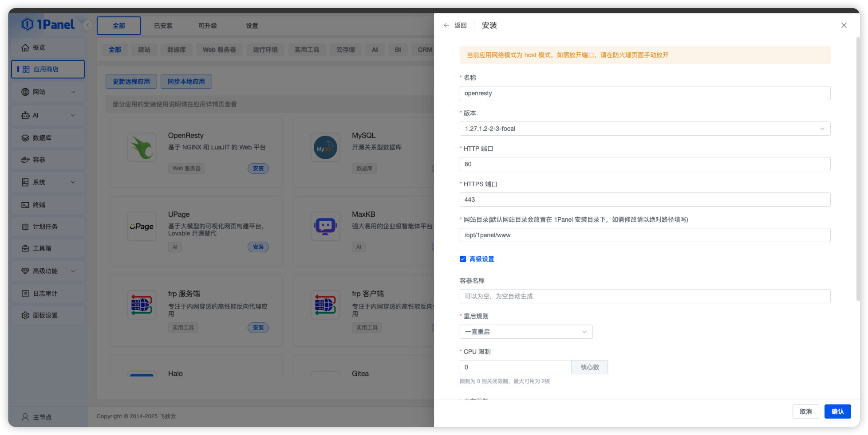The image size is (868, 435).
Task: Open the Terminal icon in sidebar
Action: [x=25, y=205]
